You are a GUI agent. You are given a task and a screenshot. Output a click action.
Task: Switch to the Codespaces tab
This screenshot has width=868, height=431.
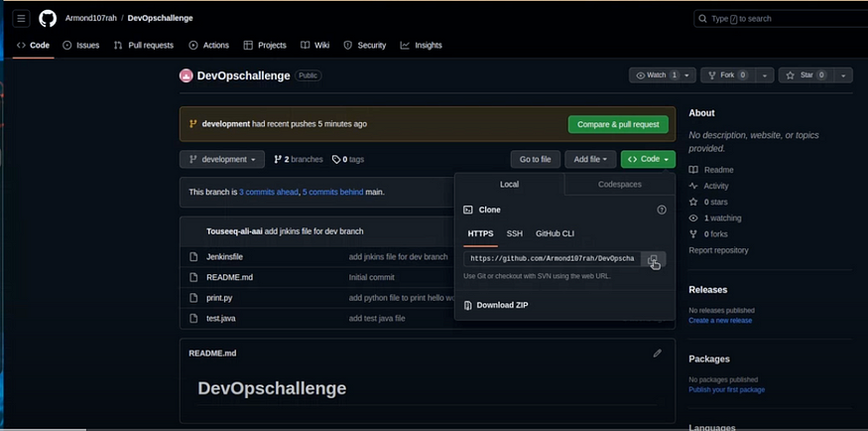[x=620, y=185]
